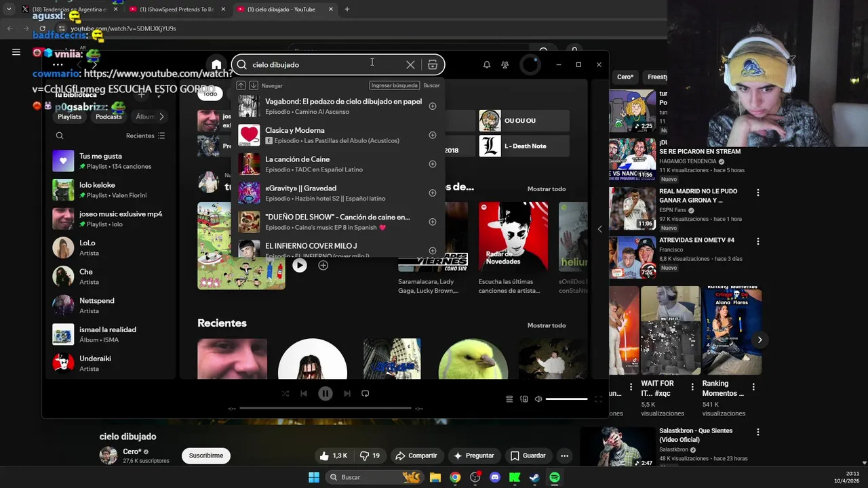Switch to the IShowSpeed Pretends tab
The height and width of the screenshot is (488, 868).
click(x=177, y=9)
